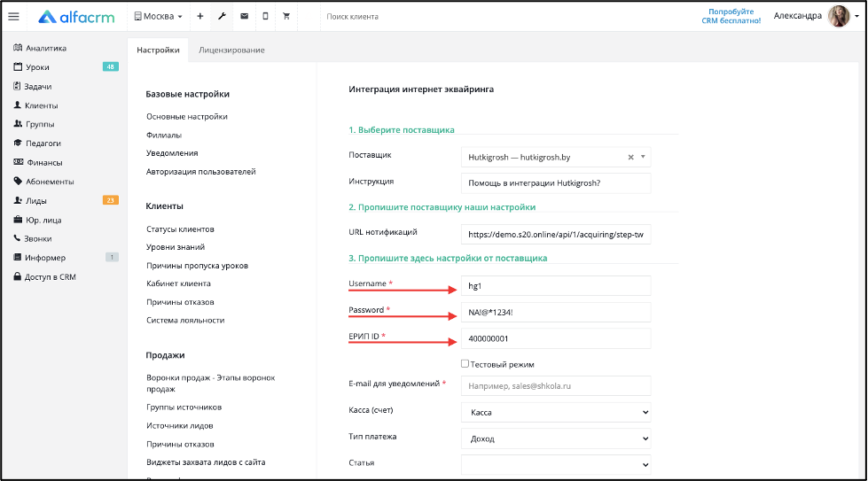Open the shopping cart icon

[x=286, y=17]
